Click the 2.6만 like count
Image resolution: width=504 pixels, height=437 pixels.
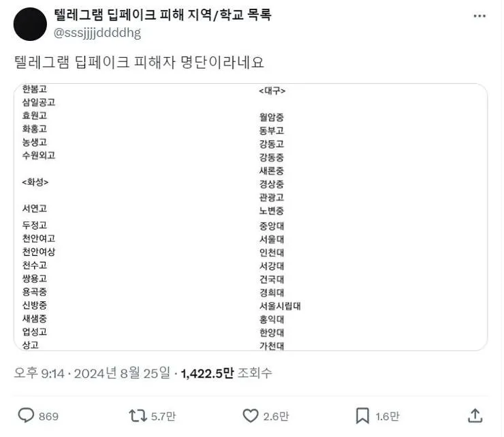[x=276, y=416]
